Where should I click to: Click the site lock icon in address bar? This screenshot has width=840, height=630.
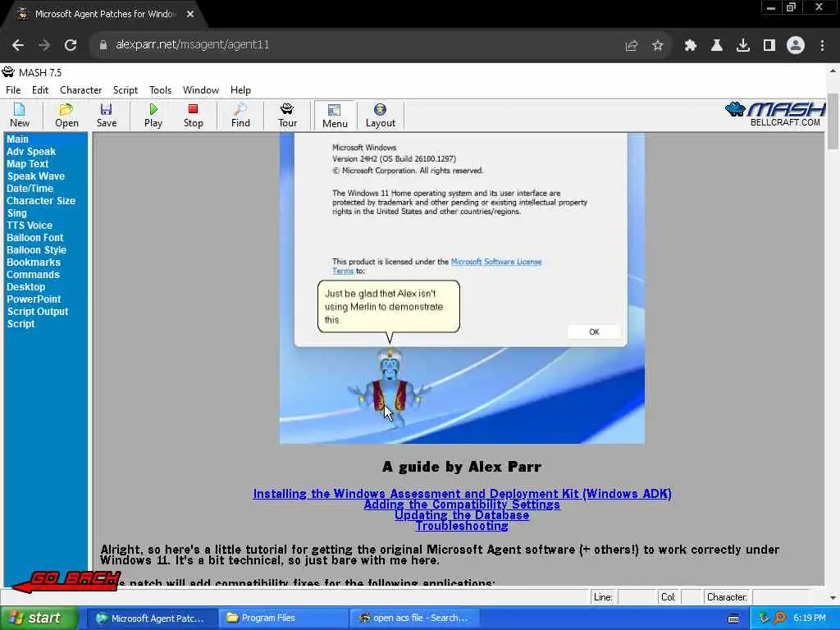tap(103, 45)
